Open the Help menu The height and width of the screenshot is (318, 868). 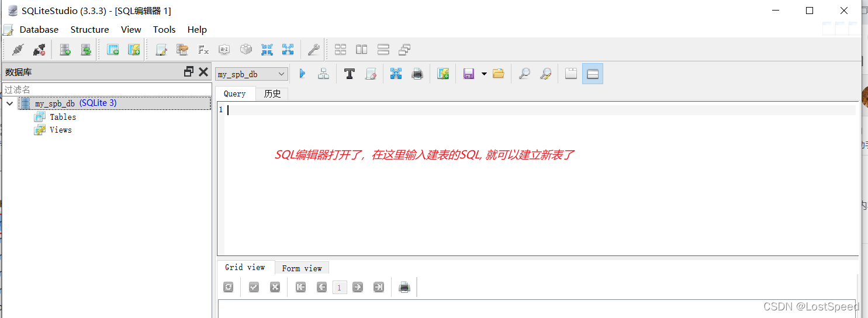coord(197,30)
